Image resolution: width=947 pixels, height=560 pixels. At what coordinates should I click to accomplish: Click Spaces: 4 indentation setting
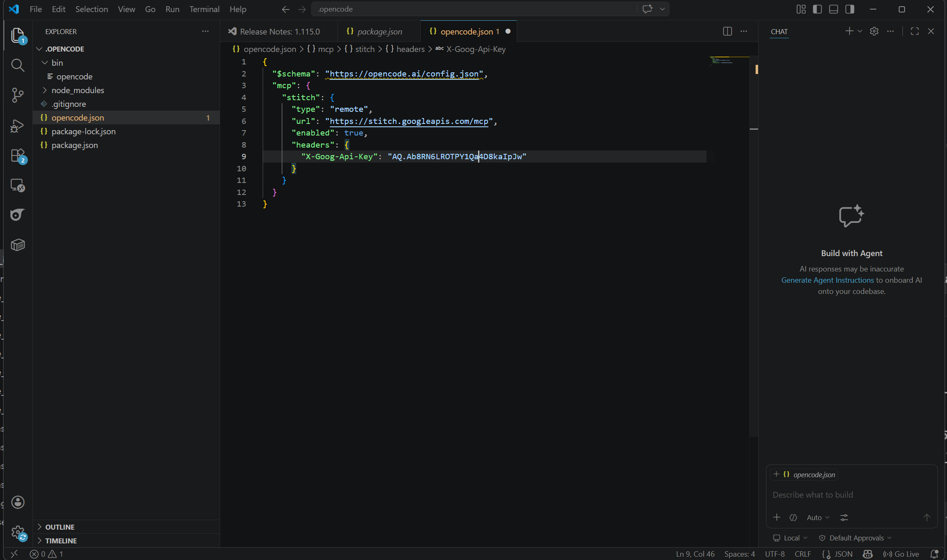pyautogui.click(x=739, y=554)
